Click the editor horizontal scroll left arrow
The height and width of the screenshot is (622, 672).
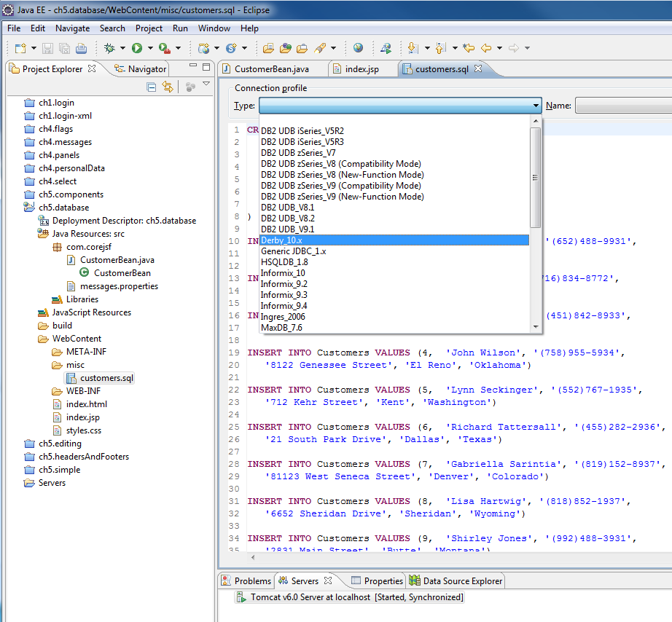[x=253, y=557]
